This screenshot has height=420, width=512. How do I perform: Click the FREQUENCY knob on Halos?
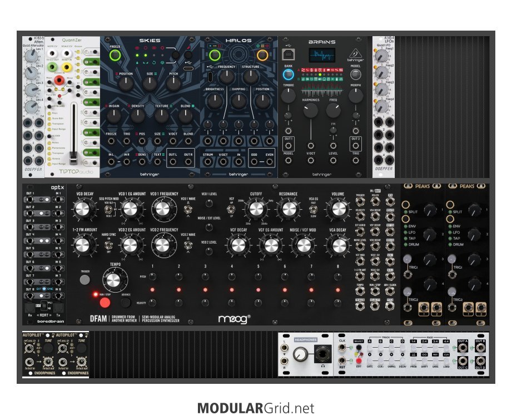[x=226, y=77]
